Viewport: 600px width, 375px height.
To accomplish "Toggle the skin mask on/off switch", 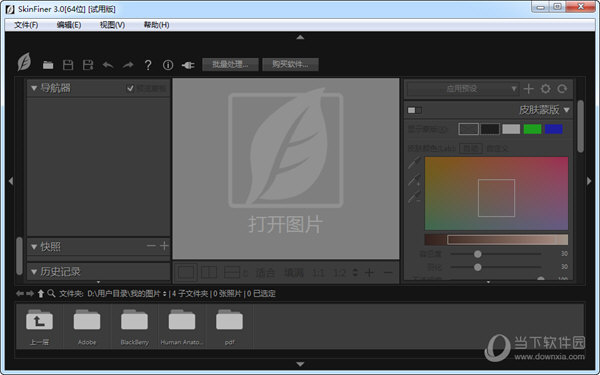I will point(414,110).
